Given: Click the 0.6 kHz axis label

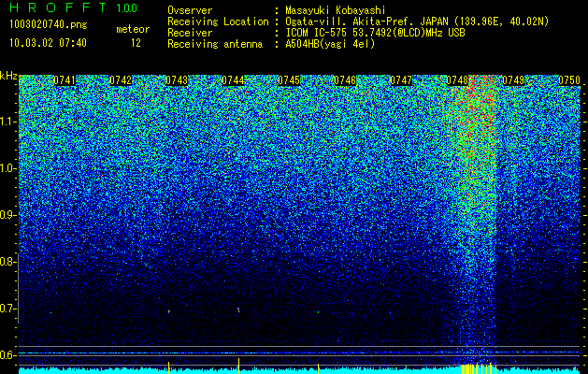Looking at the screenshot, I should [7, 355].
